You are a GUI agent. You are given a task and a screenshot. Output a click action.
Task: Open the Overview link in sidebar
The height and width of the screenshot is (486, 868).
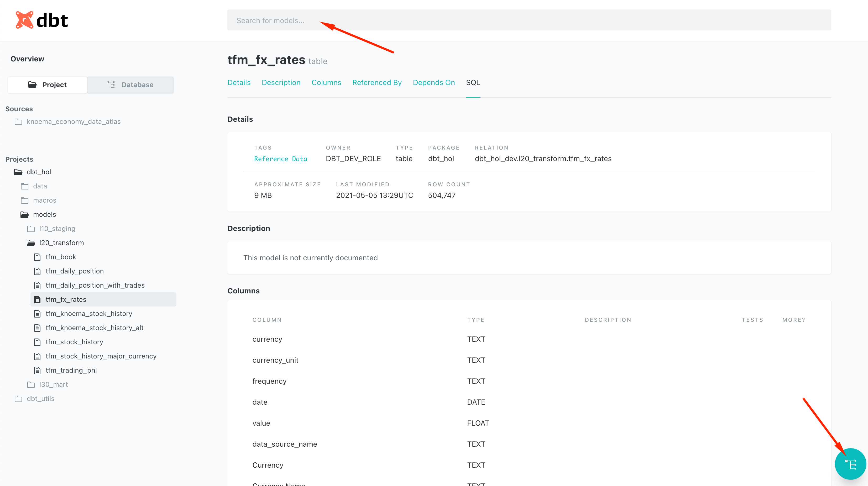[27, 59]
